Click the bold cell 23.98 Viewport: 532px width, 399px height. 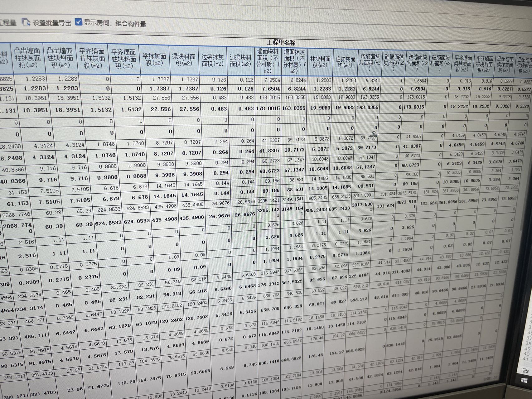tap(75, 390)
